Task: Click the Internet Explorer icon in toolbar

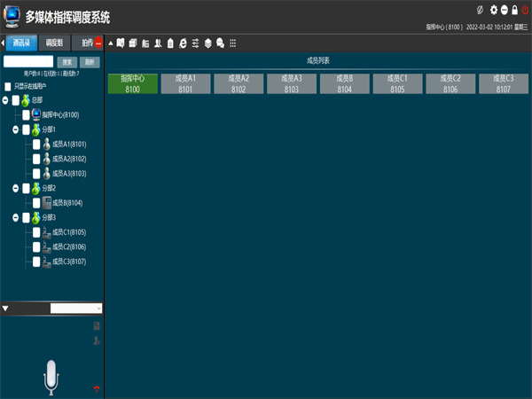Action: click(x=183, y=43)
